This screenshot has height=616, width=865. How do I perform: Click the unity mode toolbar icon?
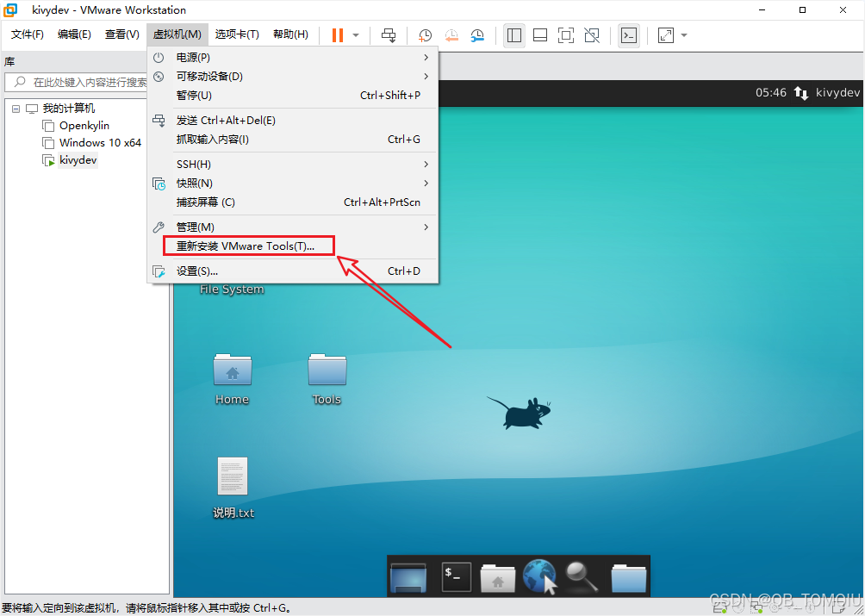click(592, 35)
